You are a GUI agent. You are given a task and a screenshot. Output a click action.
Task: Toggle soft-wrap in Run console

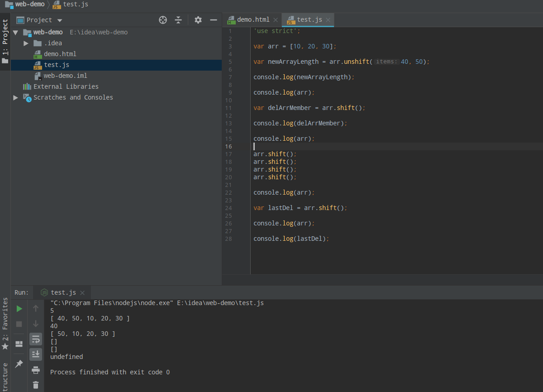pos(36,339)
